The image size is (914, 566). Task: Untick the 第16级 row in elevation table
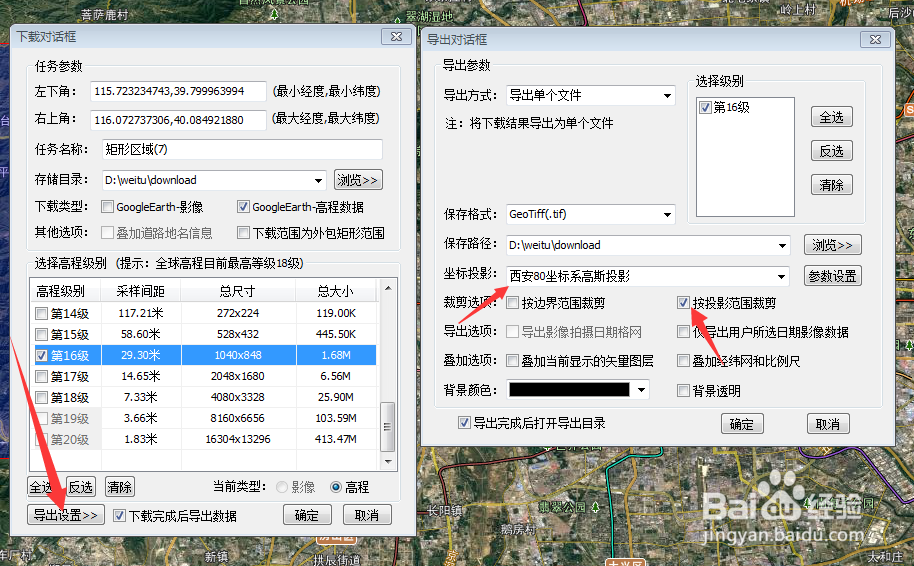point(41,355)
